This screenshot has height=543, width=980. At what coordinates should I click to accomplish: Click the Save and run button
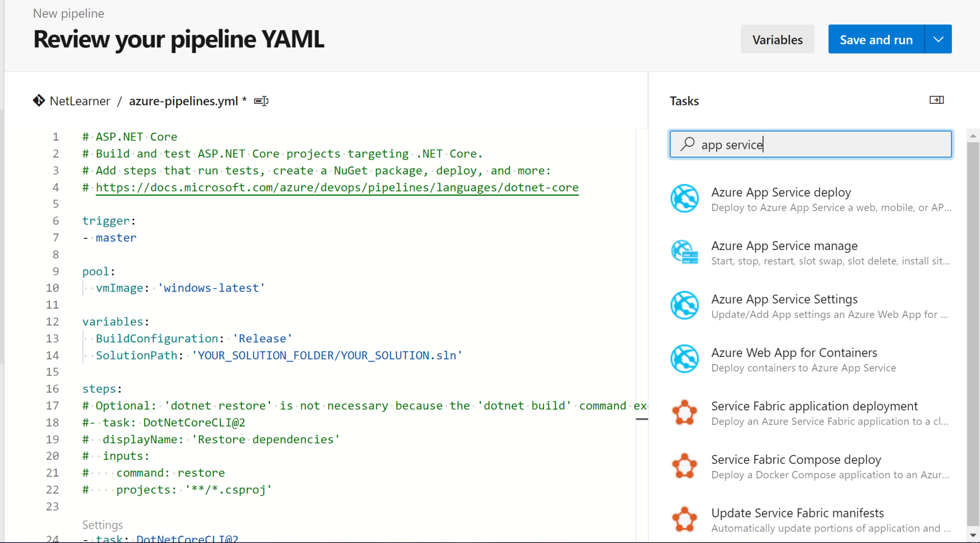tap(876, 39)
